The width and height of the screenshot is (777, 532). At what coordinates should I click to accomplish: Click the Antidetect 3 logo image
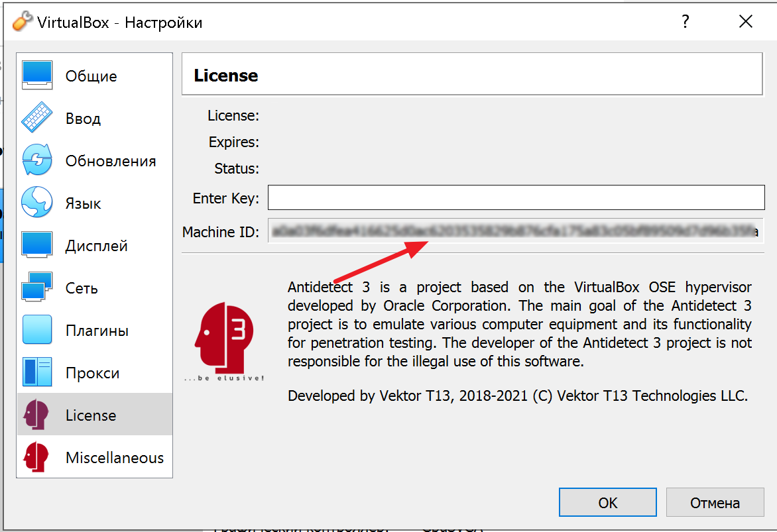pyautogui.click(x=224, y=342)
